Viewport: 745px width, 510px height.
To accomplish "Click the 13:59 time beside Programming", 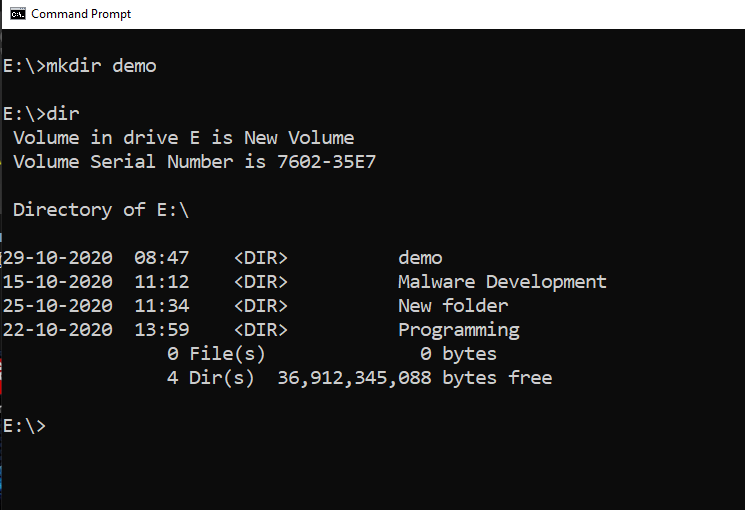I will [162, 330].
